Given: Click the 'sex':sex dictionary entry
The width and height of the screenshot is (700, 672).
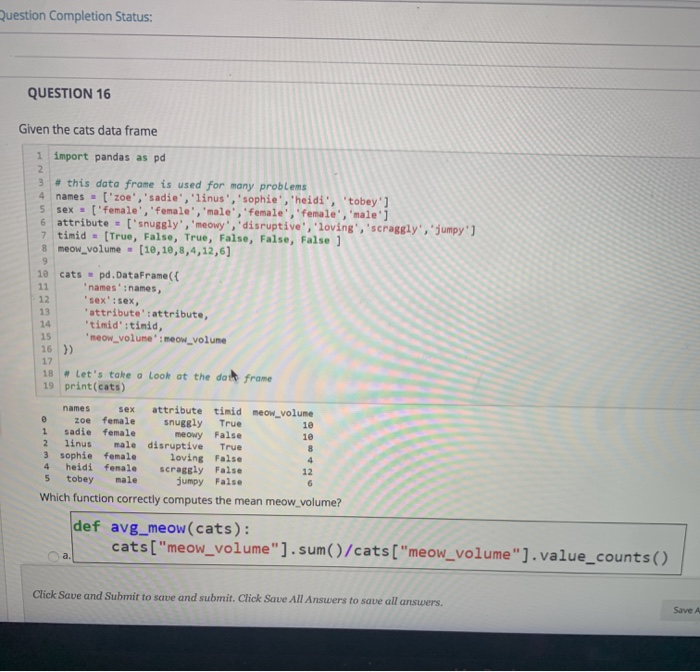Looking at the screenshot, I should pos(111,300).
